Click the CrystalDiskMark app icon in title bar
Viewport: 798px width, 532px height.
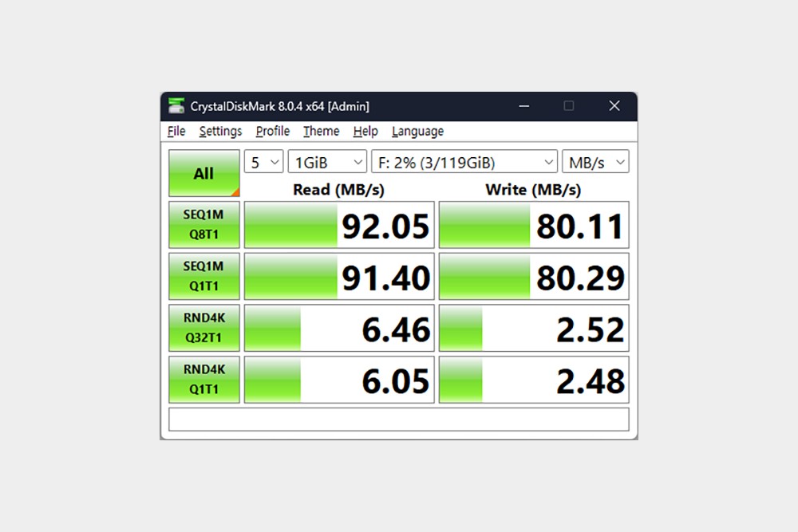(176, 106)
